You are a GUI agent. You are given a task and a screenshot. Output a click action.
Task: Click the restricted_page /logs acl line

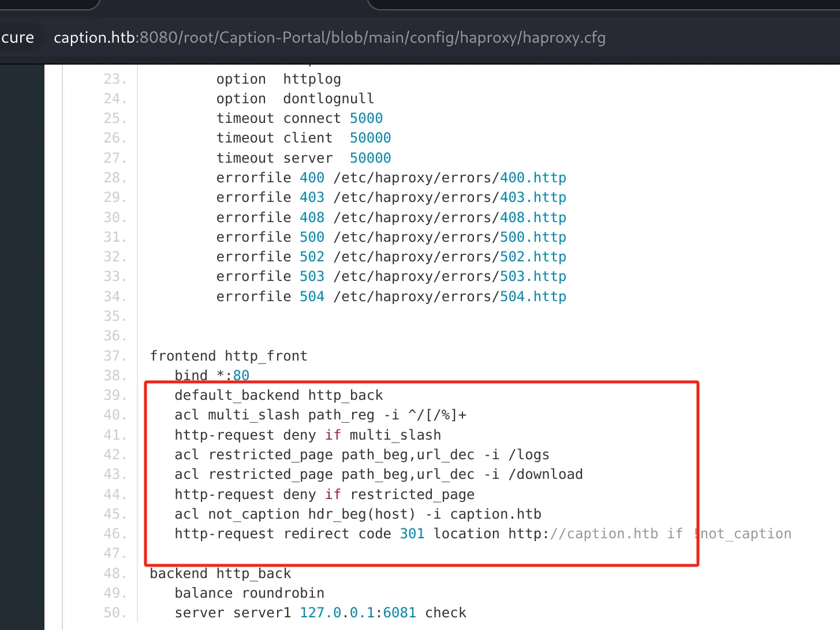[362, 455]
